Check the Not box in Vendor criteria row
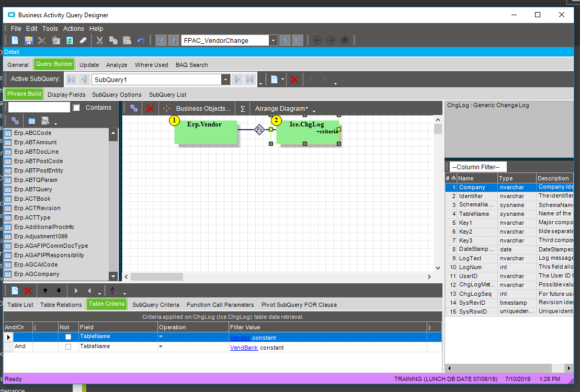 pyautogui.click(x=67, y=338)
